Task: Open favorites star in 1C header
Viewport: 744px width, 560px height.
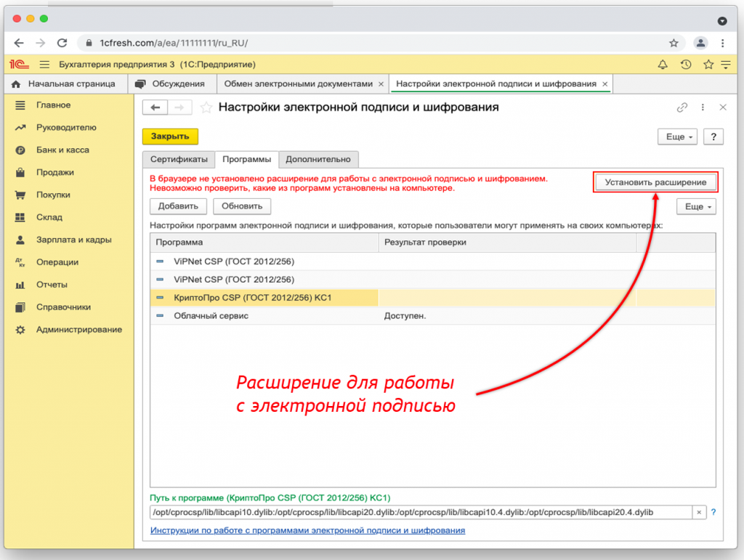Action: point(708,65)
